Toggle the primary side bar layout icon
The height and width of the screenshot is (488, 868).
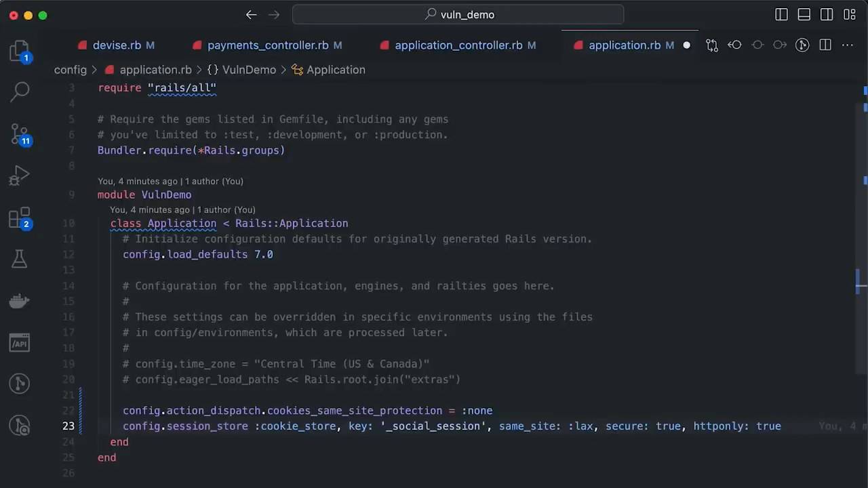(x=781, y=14)
